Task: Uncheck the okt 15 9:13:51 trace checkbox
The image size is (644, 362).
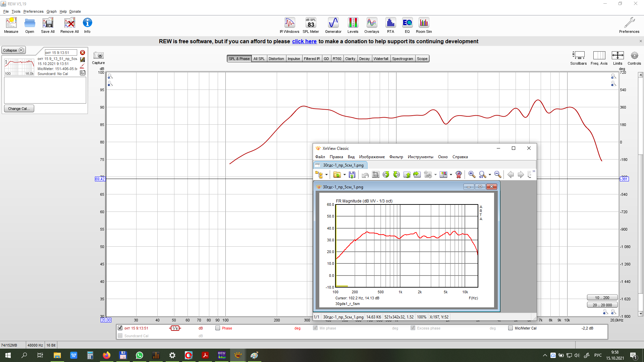Action: coord(120,328)
